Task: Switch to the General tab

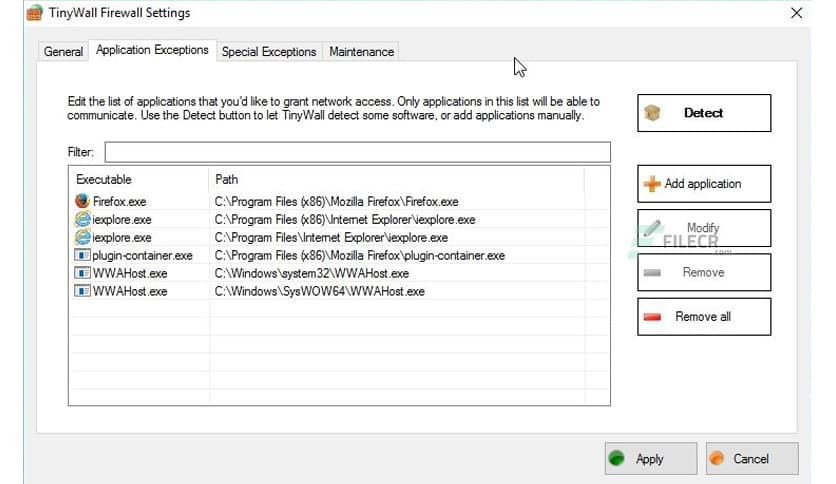Action: pyautogui.click(x=63, y=52)
